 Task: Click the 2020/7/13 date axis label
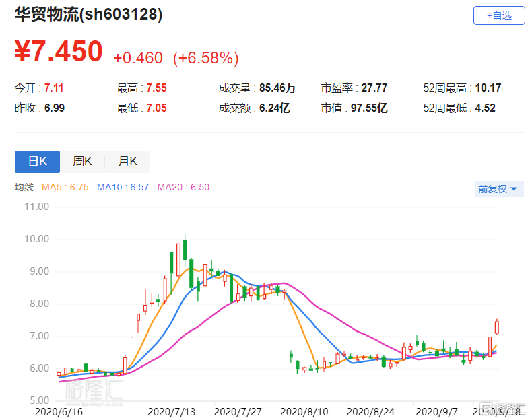tap(171, 412)
